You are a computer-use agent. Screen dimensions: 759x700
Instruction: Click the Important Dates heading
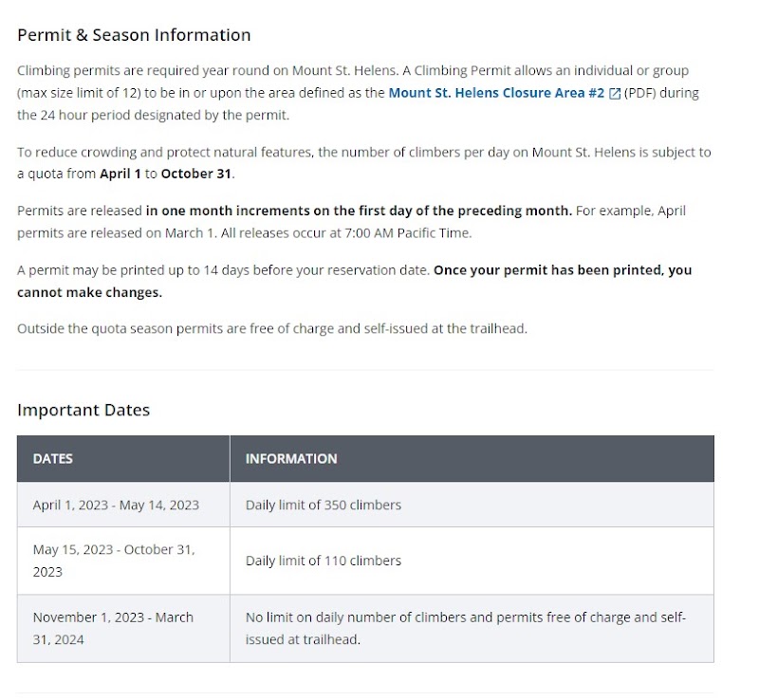(x=83, y=410)
